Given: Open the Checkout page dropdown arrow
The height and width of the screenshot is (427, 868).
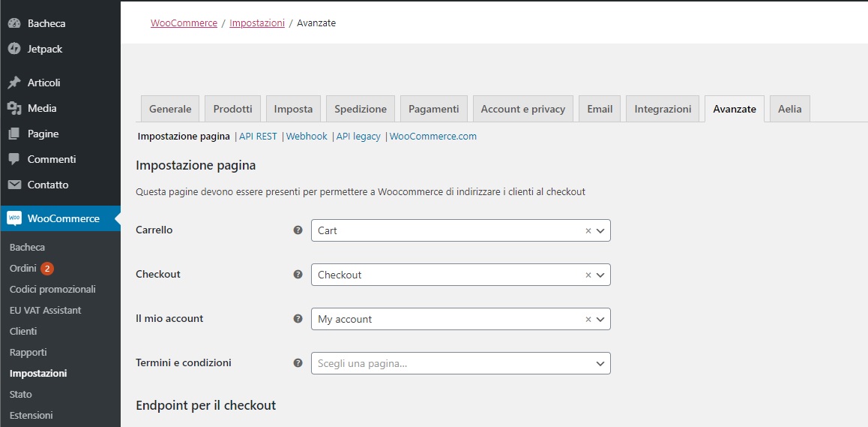Looking at the screenshot, I should click(x=600, y=275).
